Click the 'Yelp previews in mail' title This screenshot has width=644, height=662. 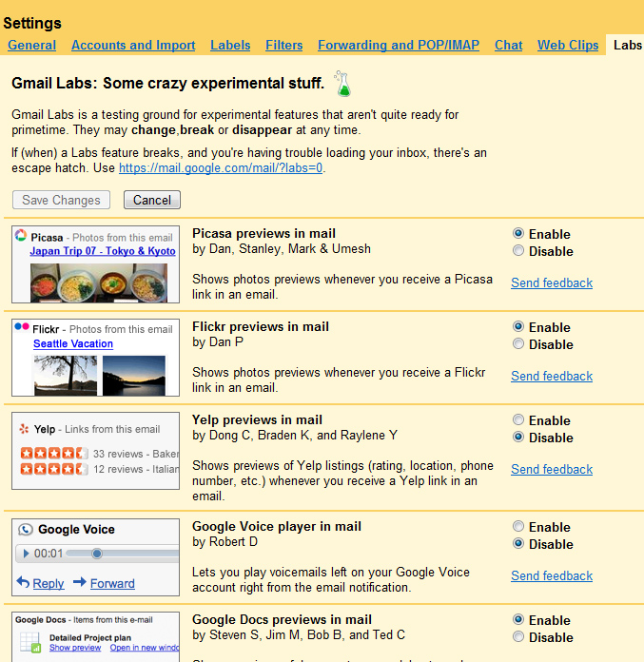(257, 420)
